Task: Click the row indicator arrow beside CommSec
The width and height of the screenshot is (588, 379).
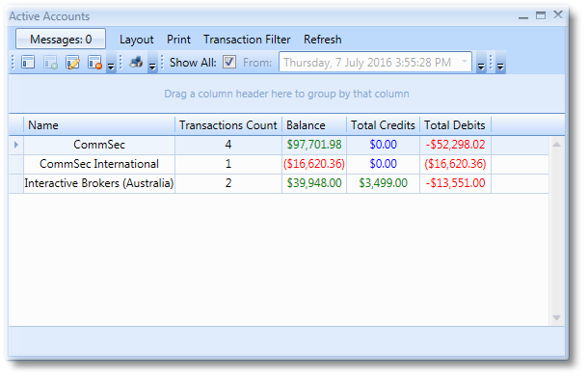Action: pyautogui.click(x=15, y=145)
